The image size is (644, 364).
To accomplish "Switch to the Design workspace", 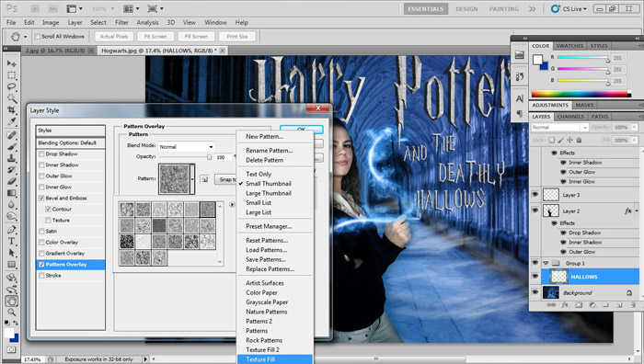I will pos(466,8).
